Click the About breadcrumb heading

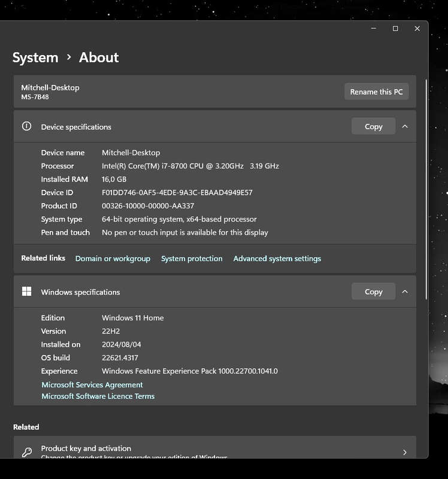(99, 57)
